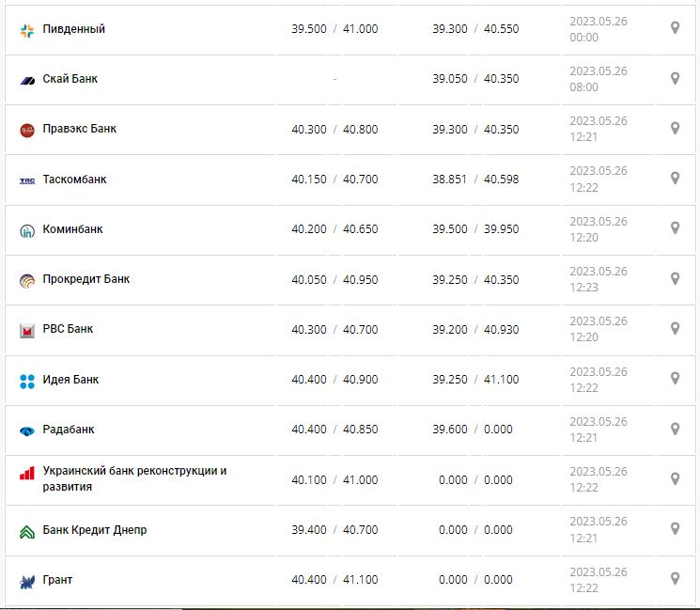
Task: Open the Скай Банк name link
Action: click(70, 79)
